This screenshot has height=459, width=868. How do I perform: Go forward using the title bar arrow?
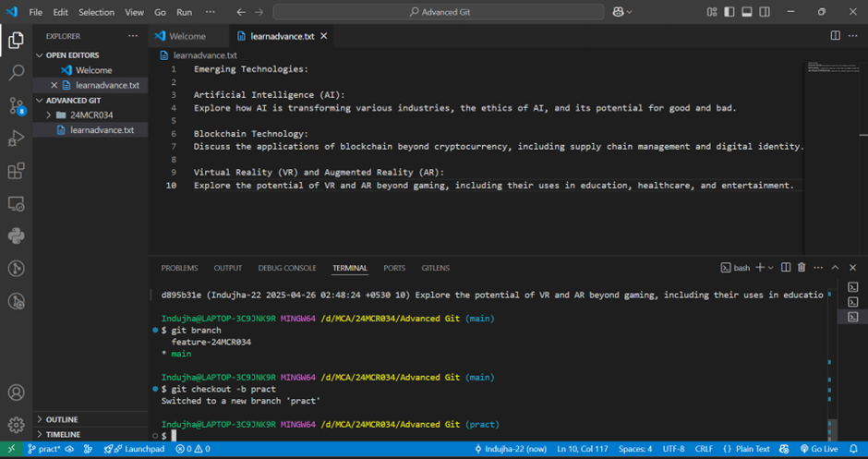click(259, 12)
